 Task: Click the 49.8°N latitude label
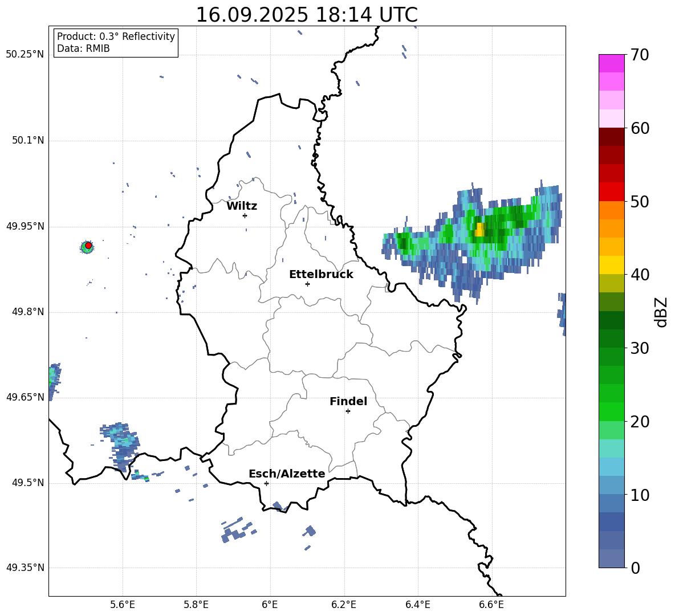[28, 312]
